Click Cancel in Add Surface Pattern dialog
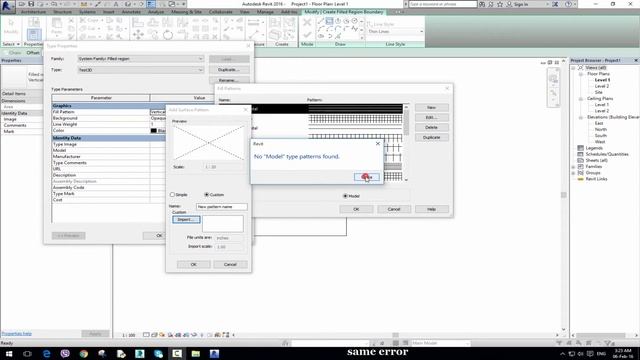Image resolution: width=640 pixels, height=360 pixels. [x=230, y=264]
